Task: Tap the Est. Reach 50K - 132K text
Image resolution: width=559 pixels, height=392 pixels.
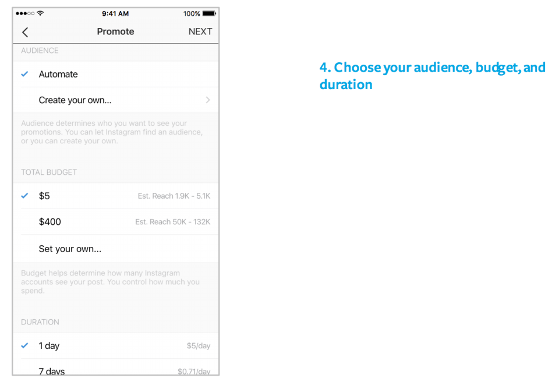Action: coord(172,222)
